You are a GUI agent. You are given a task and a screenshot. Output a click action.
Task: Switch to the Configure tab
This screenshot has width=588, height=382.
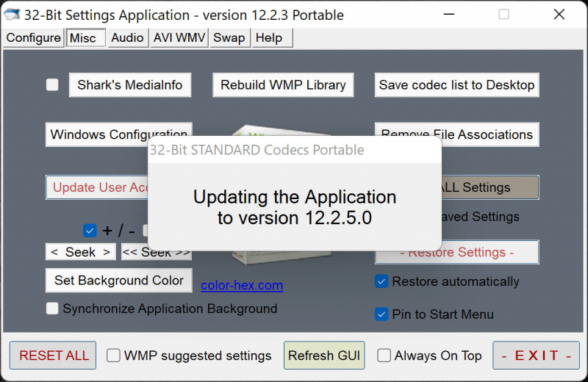coord(33,38)
